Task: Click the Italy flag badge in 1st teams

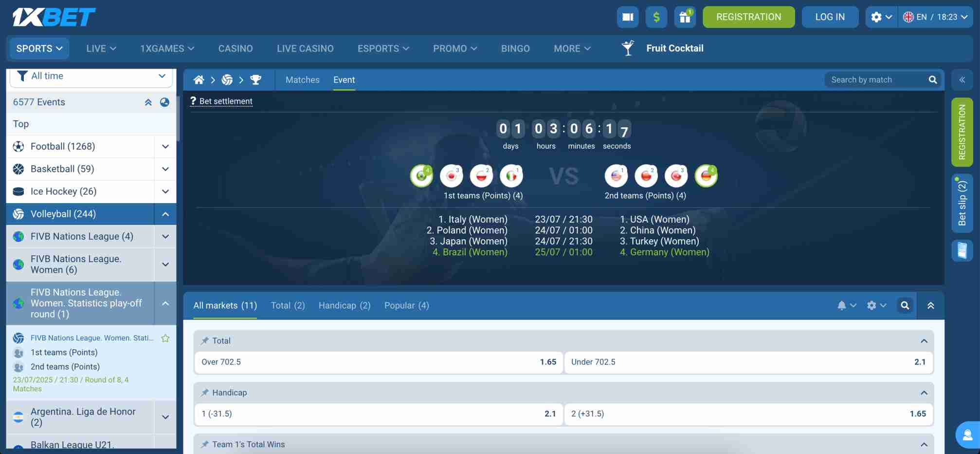Action: click(511, 176)
